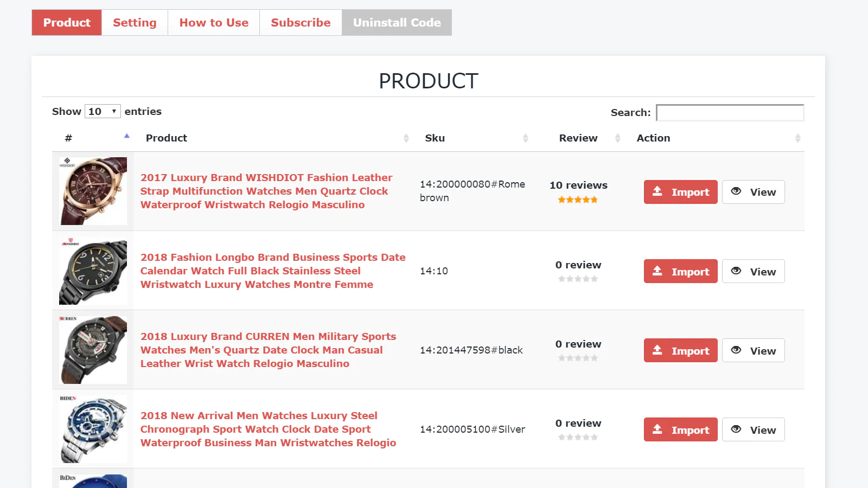Image resolution: width=868 pixels, height=488 pixels.
Task: View the Longbo Brand Business Sports watch
Action: [x=754, y=271]
